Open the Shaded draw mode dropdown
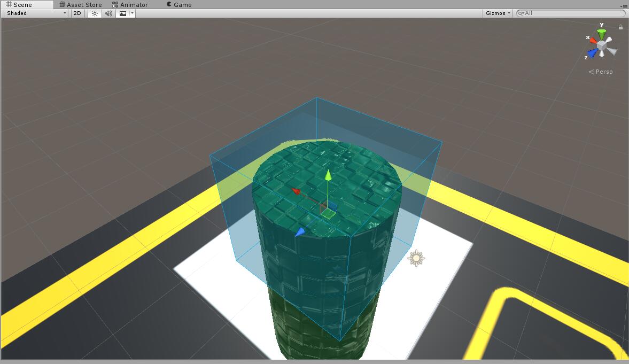 coord(35,13)
